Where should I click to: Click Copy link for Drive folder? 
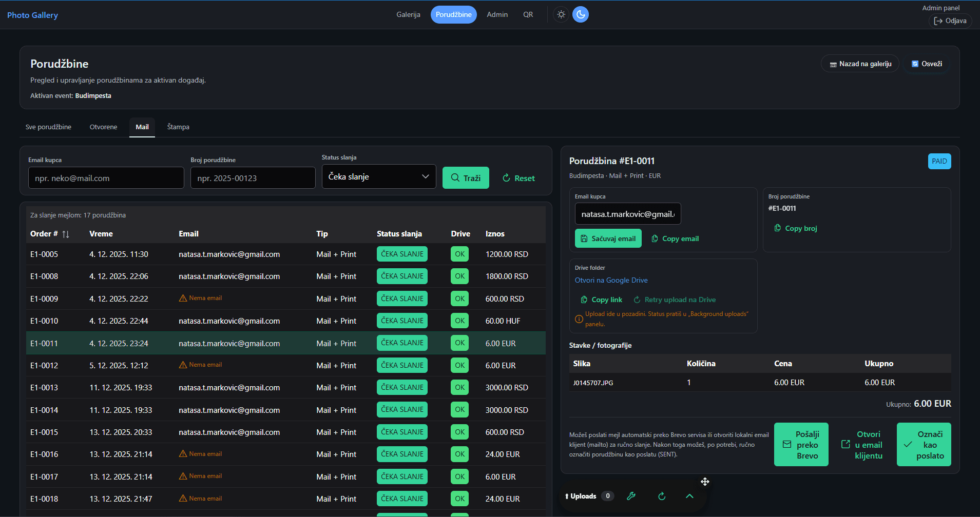tap(601, 300)
